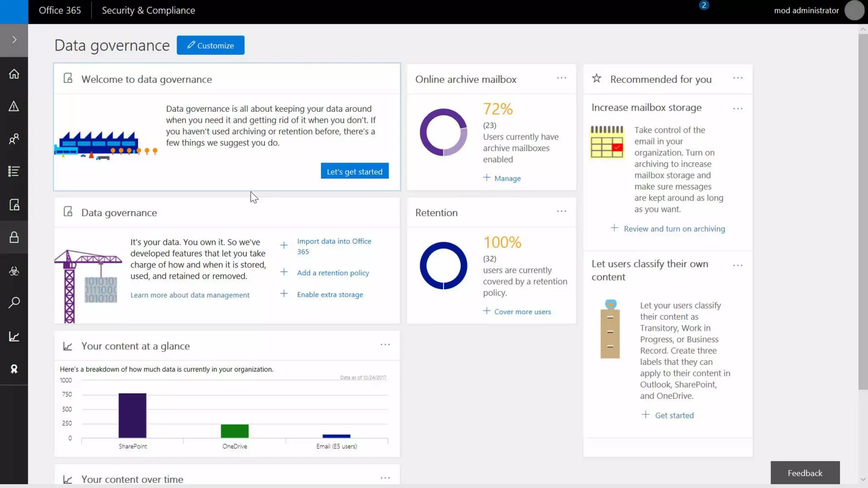Screen dimensions: 868x488
Task: Click plus icon beside Import data into Office 365
Action: click(284, 245)
